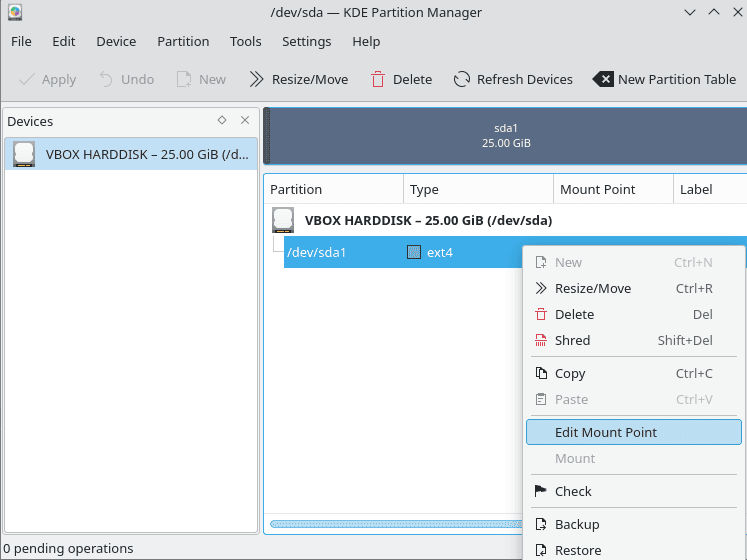Click the disk icon beside VBOX HARDDISK tree header
The height and width of the screenshot is (560, 747).
coord(283,220)
